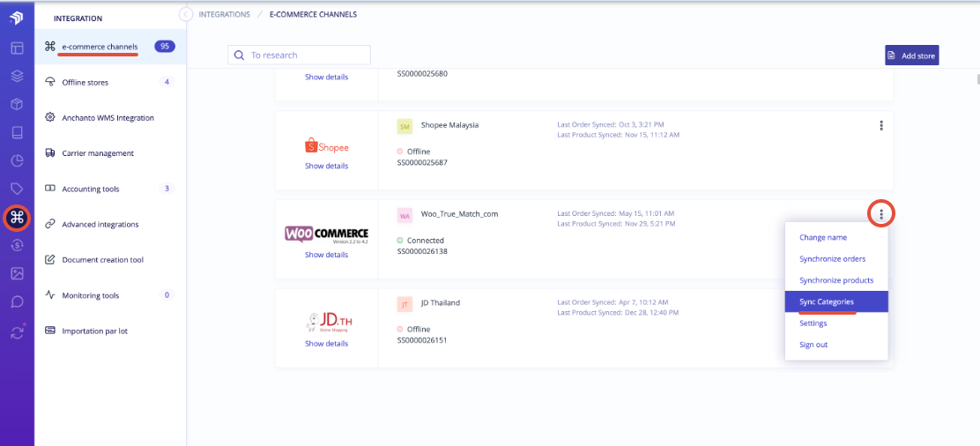
Task: Open the integrations command icon in the purple sidebar
Action: [17, 218]
